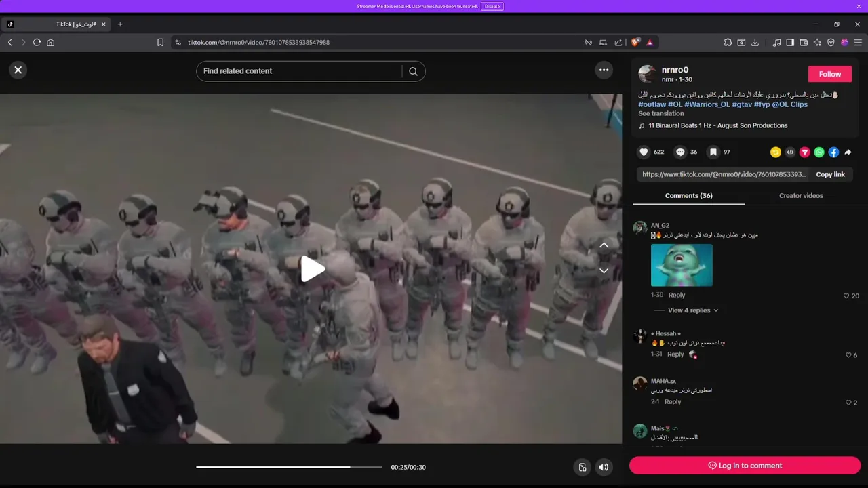Open nrnro0 profile avatar

pyautogui.click(x=648, y=74)
